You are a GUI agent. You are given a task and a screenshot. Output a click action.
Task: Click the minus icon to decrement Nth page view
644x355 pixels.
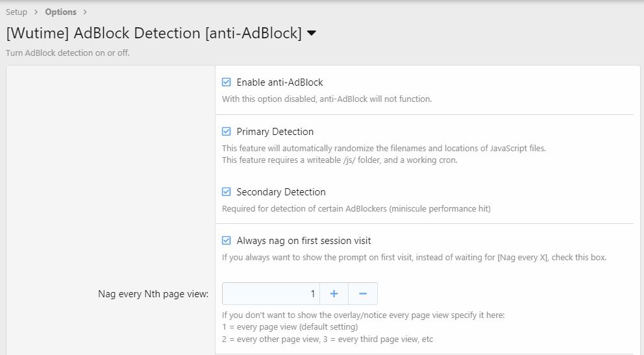pyautogui.click(x=363, y=293)
